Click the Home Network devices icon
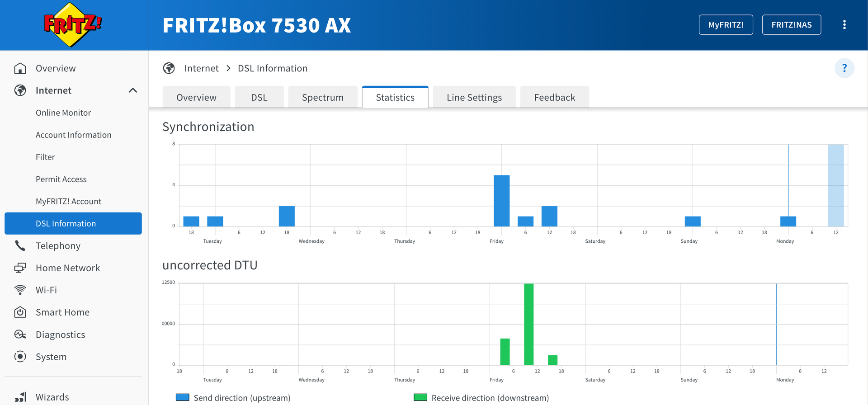The height and width of the screenshot is (405, 868). [20, 268]
